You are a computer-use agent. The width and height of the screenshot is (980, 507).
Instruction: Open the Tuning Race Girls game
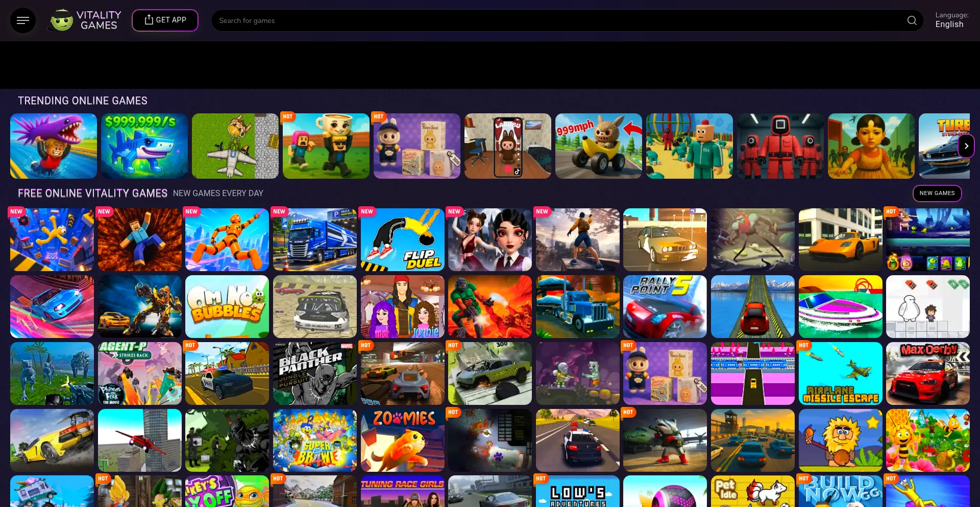tap(403, 491)
